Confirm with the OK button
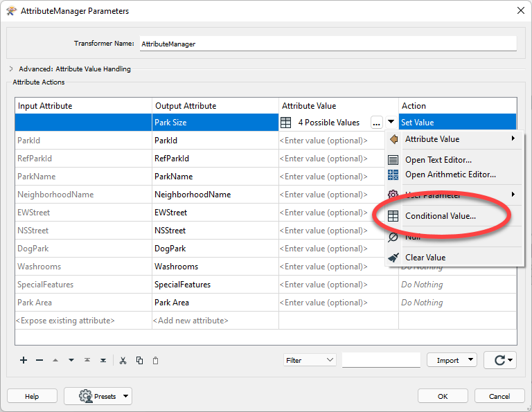The image size is (532, 412). (443, 396)
